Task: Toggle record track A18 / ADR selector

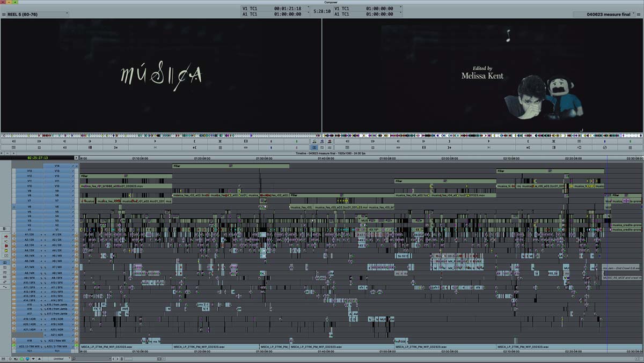Action: 57,318
